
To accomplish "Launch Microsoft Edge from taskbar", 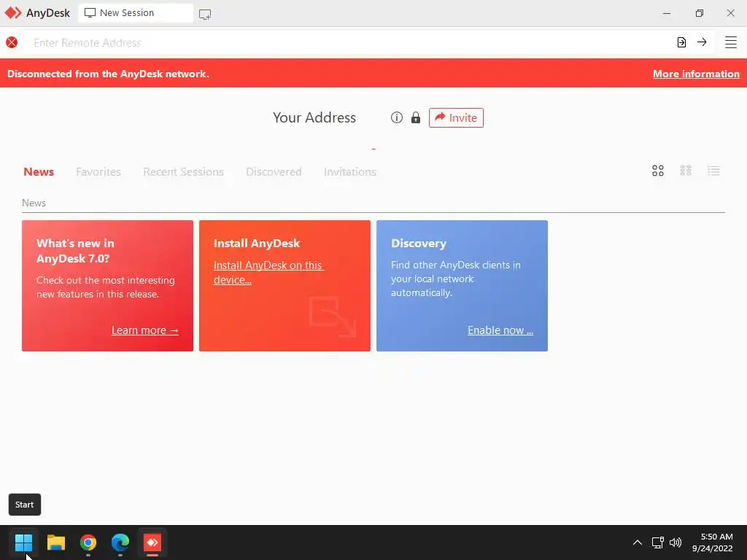I will (x=120, y=542).
